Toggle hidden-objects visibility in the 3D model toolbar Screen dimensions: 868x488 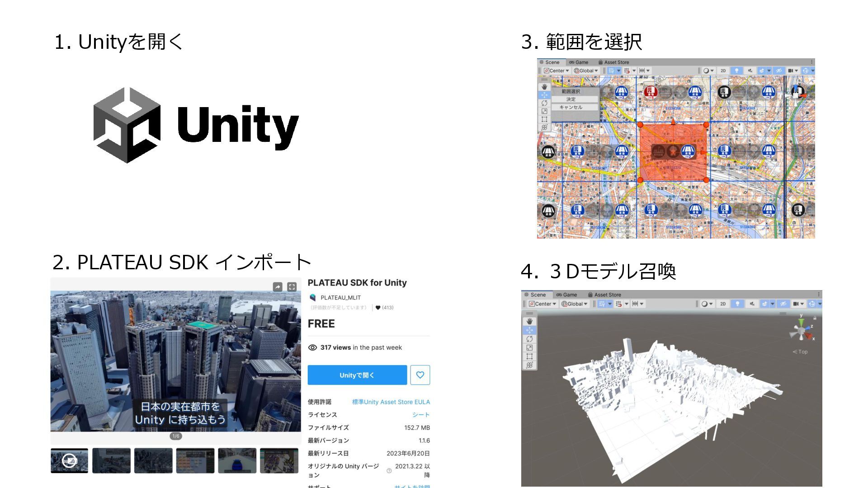pos(783,304)
